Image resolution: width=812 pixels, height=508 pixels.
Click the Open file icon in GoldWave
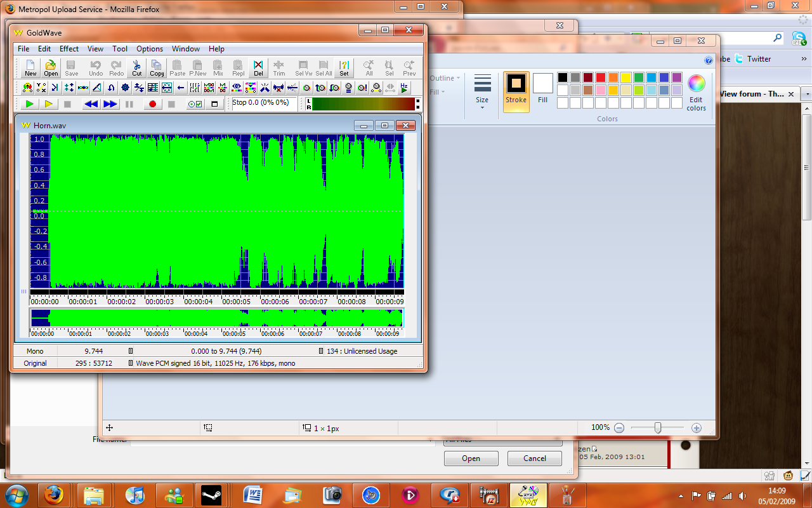[51, 68]
